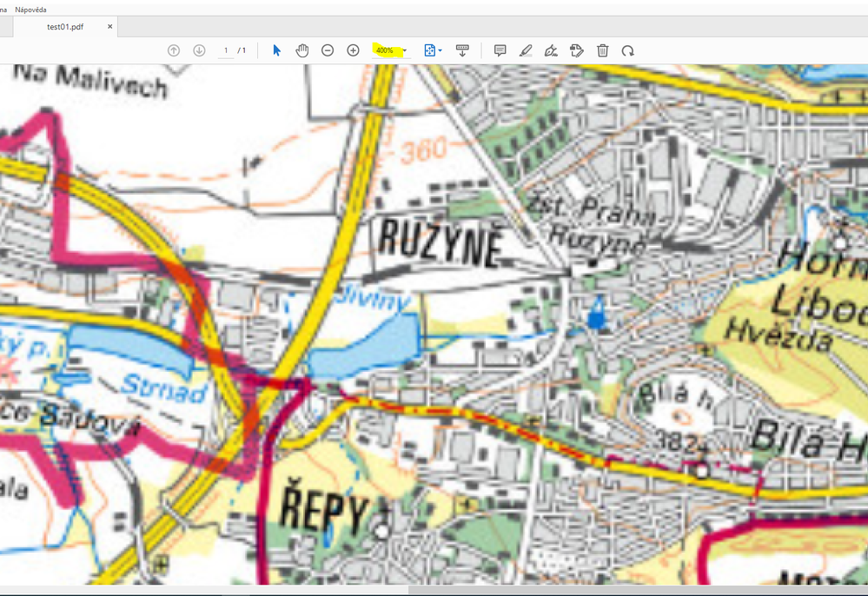Add a sticky note comment

pyautogui.click(x=500, y=50)
